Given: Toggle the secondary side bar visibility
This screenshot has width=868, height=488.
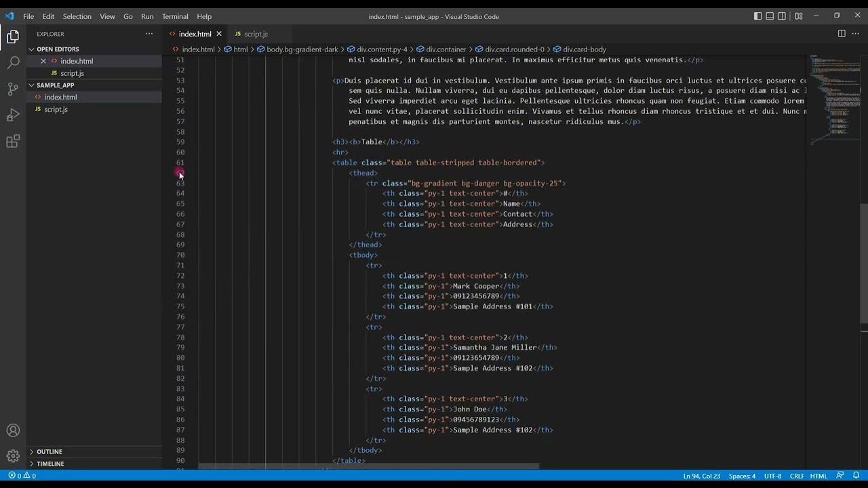Looking at the screenshot, I should pyautogui.click(x=782, y=16).
